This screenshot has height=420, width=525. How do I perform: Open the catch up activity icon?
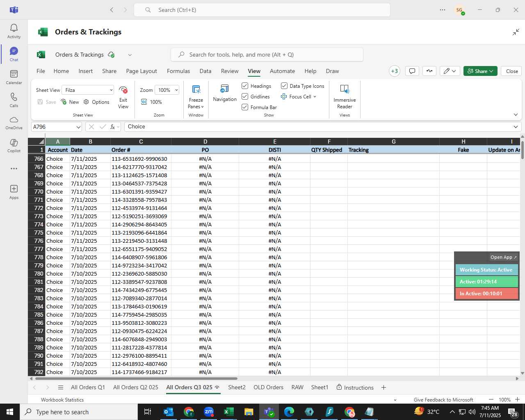tap(429, 71)
